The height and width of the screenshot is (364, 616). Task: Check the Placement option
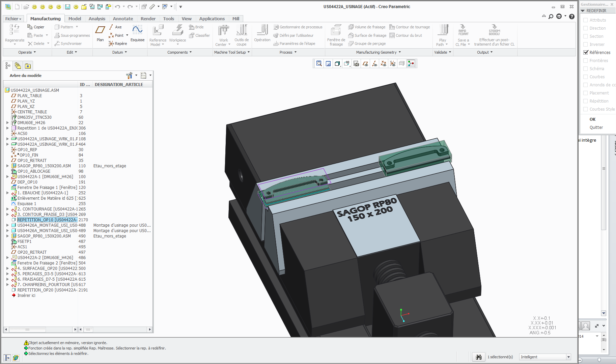586,93
